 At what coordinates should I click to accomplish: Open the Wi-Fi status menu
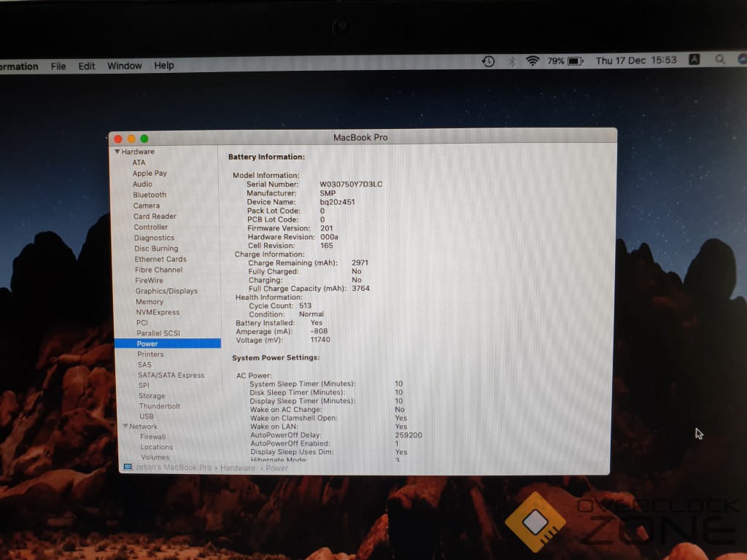pyautogui.click(x=532, y=61)
